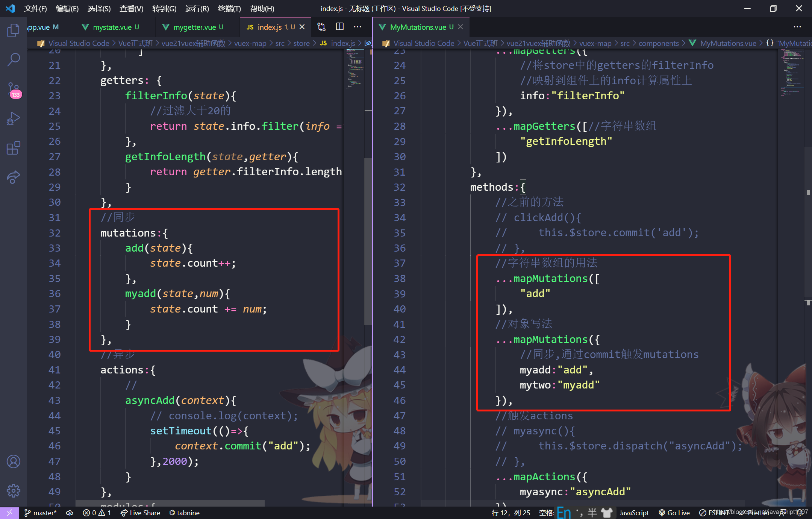Click the Accounts icon in activity bar

click(14, 461)
